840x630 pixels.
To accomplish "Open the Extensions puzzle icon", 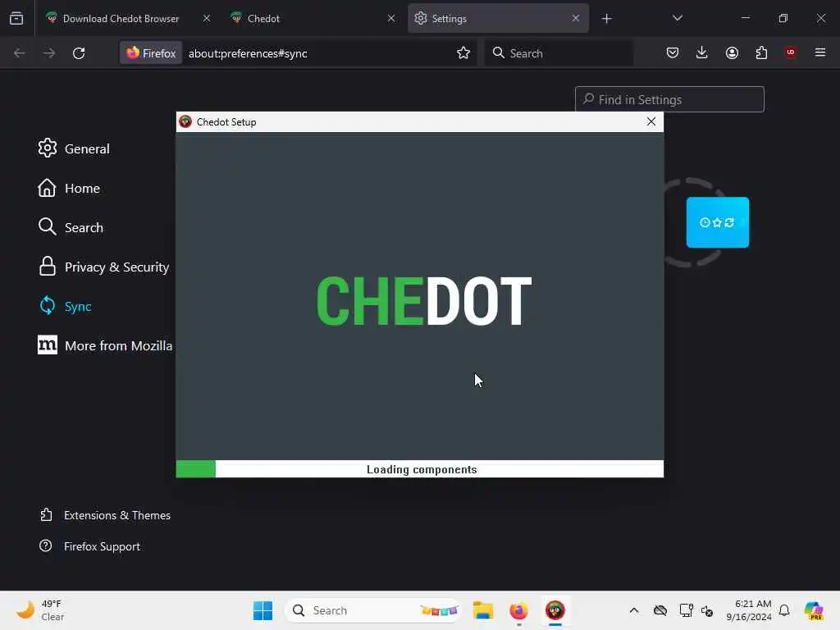I will pos(761,52).
